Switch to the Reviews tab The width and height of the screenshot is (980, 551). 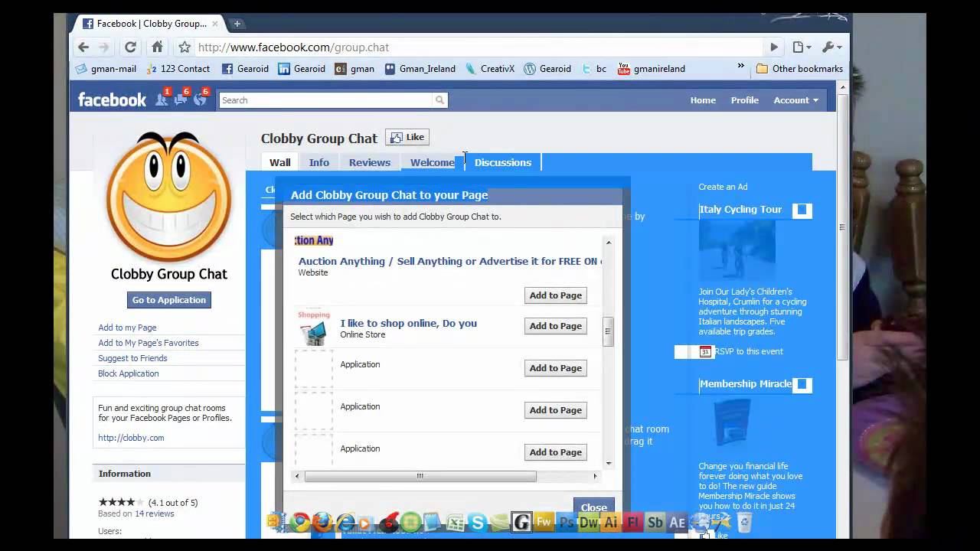[x=370, y=162]
